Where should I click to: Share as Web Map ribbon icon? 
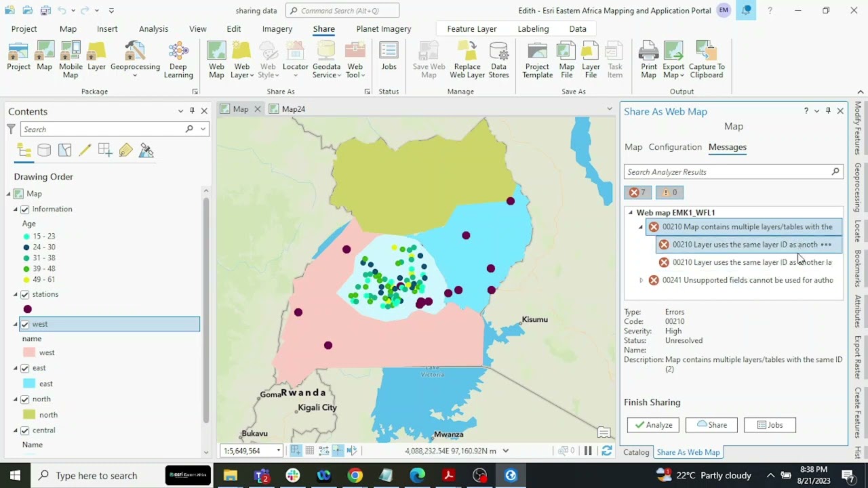coord(216,60)
